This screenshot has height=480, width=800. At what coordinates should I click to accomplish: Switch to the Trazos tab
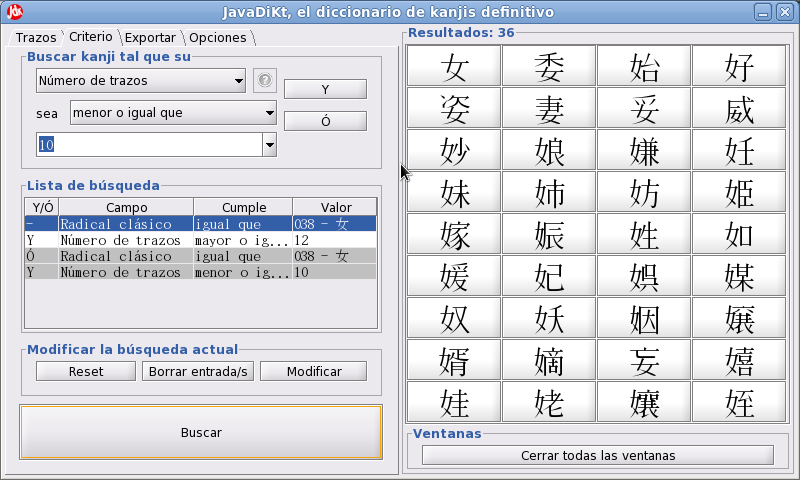tap(36, 37)
